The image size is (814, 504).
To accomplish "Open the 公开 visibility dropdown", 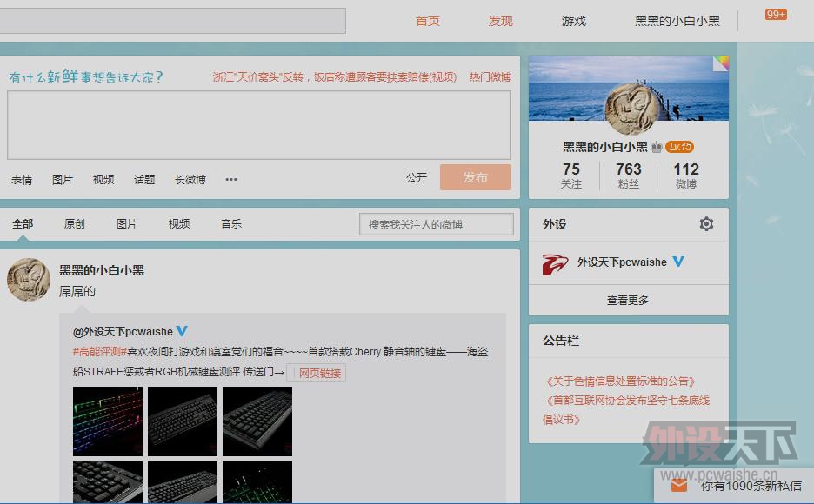I will (x=417, y=178).
